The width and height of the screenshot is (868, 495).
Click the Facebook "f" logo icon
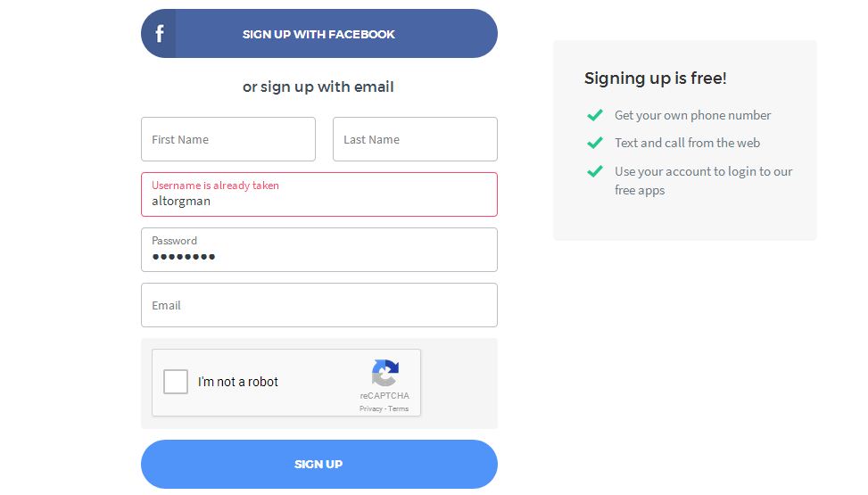pyautogui.click(x=160, y=34)
